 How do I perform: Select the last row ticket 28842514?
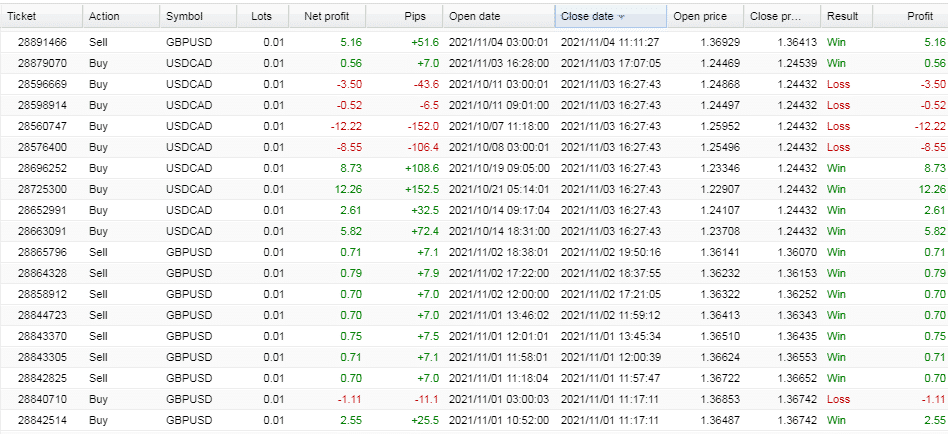474,420
